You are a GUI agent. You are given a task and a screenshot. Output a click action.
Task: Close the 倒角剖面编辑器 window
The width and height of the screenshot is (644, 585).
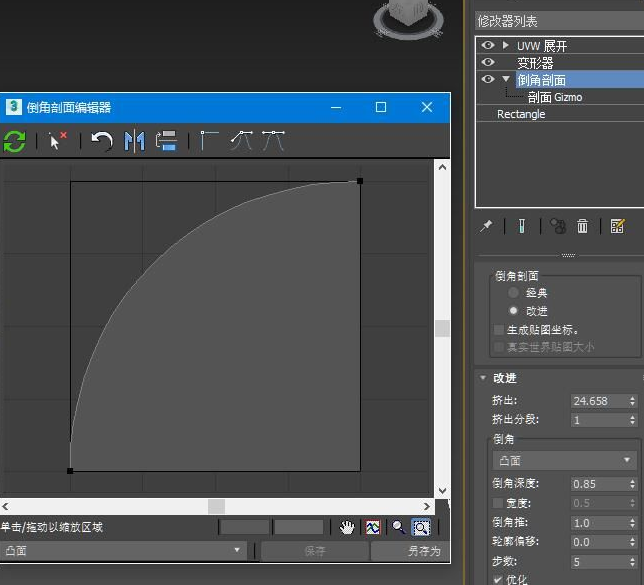pyautogui.click(x=427, y=107)
